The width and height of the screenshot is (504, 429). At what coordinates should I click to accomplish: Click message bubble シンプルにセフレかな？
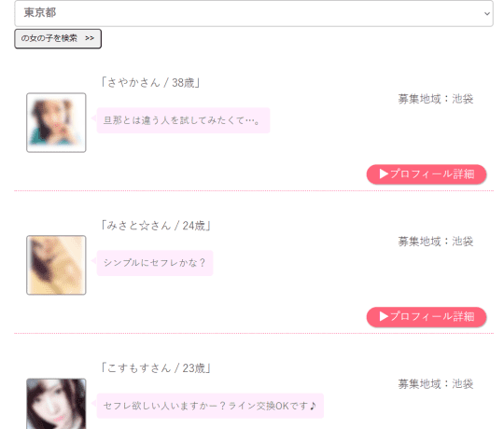[155, 263]
